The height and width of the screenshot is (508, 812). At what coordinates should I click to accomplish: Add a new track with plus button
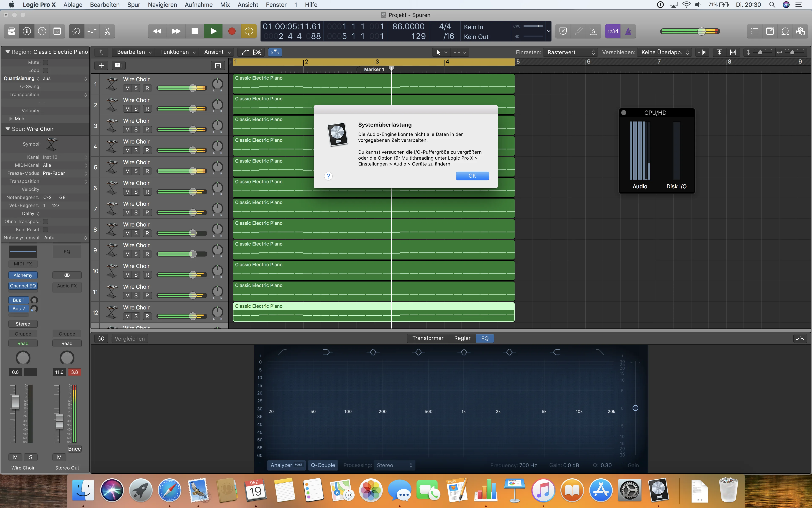pyautogui.click(x=101, y=66)
